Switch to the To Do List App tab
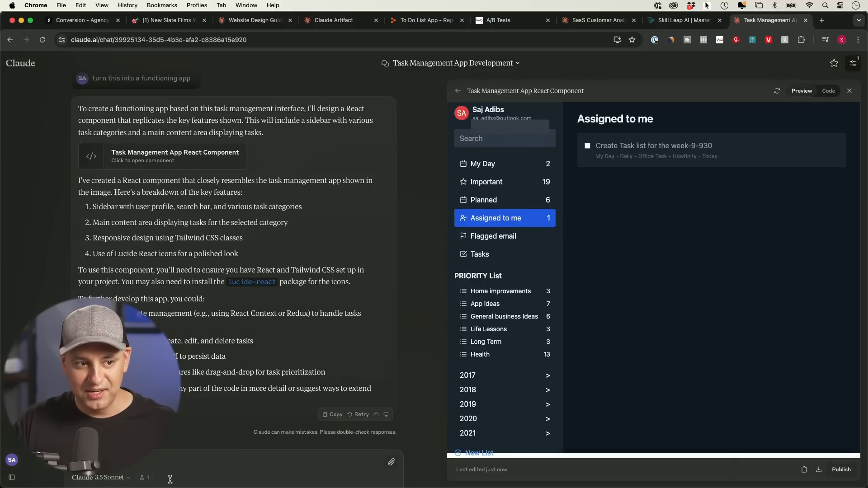868x488 pixels. tap(427, 20)
